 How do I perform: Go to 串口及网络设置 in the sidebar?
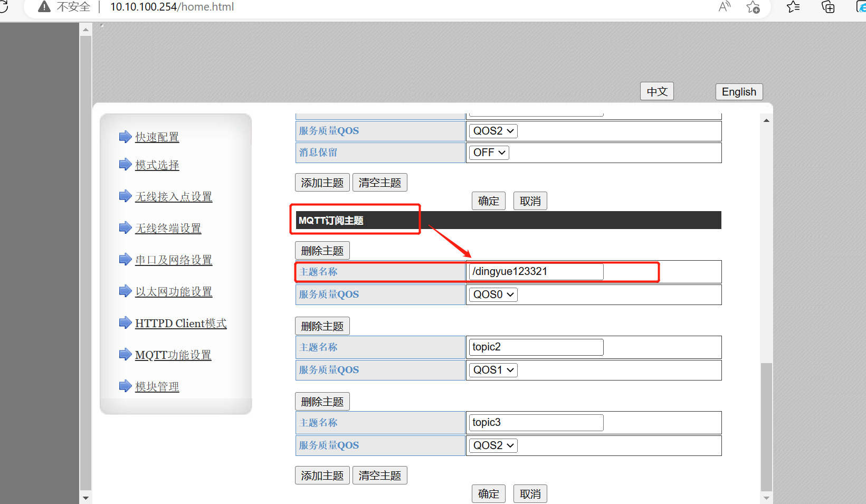[174, 260]
